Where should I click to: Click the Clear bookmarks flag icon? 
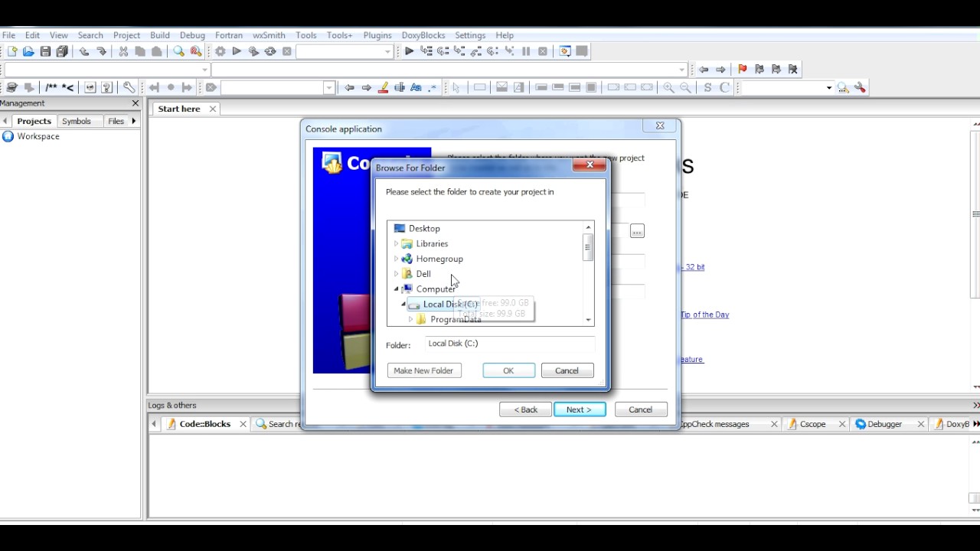(792, 69)
